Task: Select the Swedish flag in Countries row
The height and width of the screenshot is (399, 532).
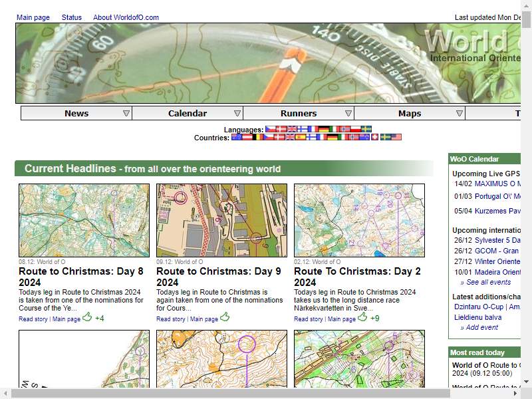Action: point(386,137)
